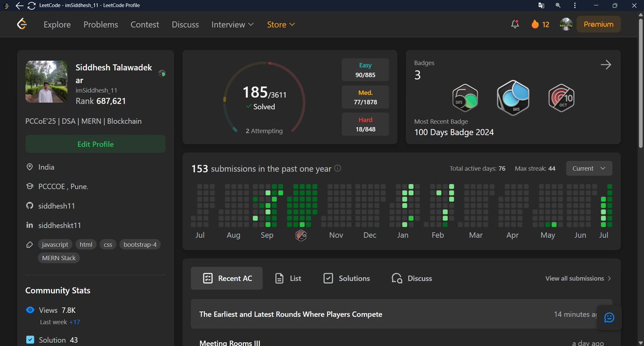Open the siddhesh11 GitHub link
This screenshot has height=346, width=644.
(56, 206)
